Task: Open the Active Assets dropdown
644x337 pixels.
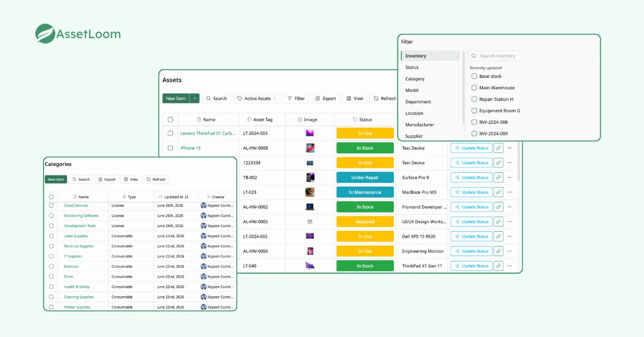Action: click(257, 99)
